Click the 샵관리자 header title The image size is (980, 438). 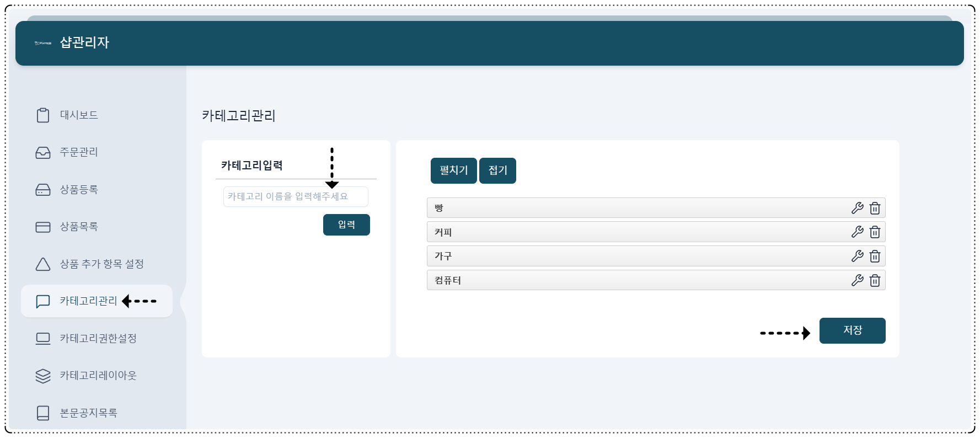pyautogui.click(x=84, y=42)
